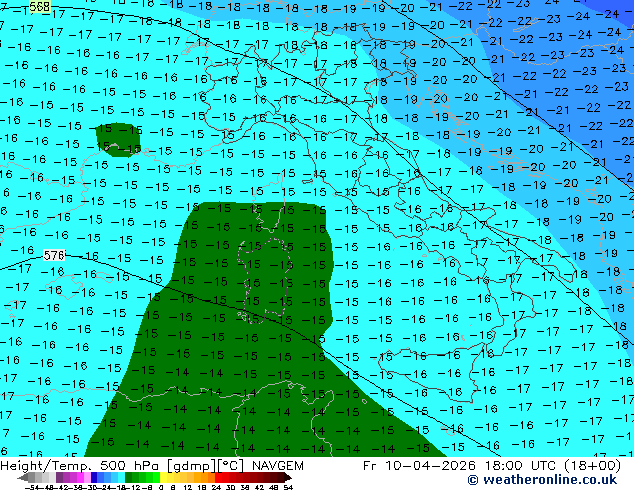
Task: Click the dark red arrow end of color scale
Action: (x=288, y=477)
